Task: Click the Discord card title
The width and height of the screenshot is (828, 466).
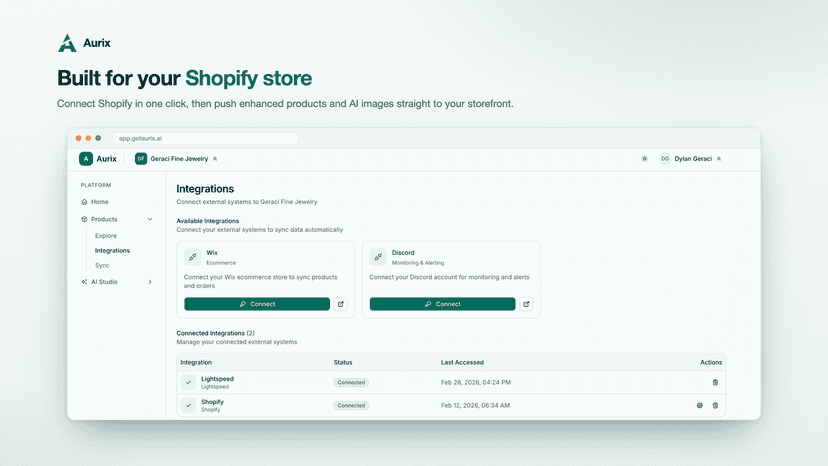Action: tap(403, 253)
